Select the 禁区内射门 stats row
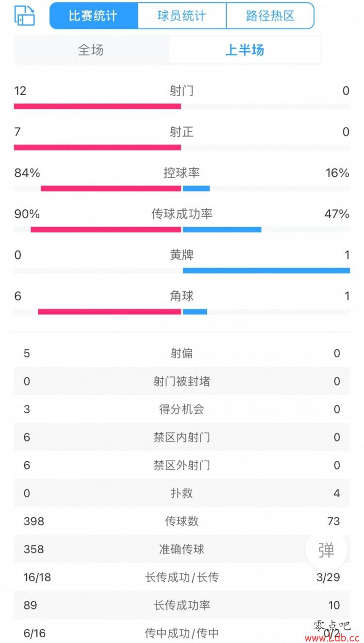The width and height of the screenshot is (364, 643). (182, 438)
